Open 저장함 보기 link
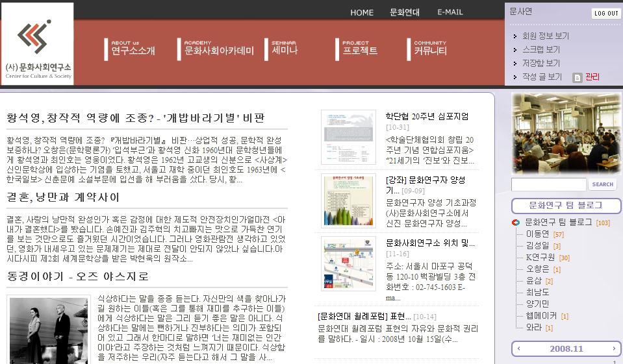The width and height of the screenshot is (623, 364). click(x=540, y=63)
